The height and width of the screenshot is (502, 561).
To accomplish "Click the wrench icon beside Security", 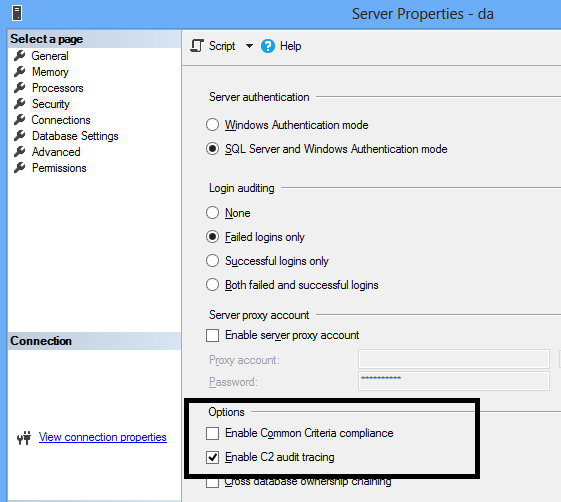I will (x=20, y=104).
